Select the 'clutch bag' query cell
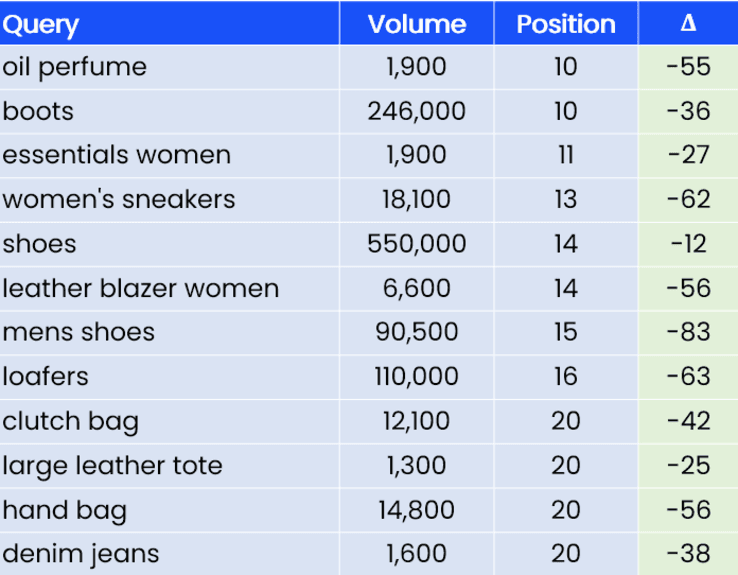This screenshot has height=575, width=738. click(x=70, y=421)
